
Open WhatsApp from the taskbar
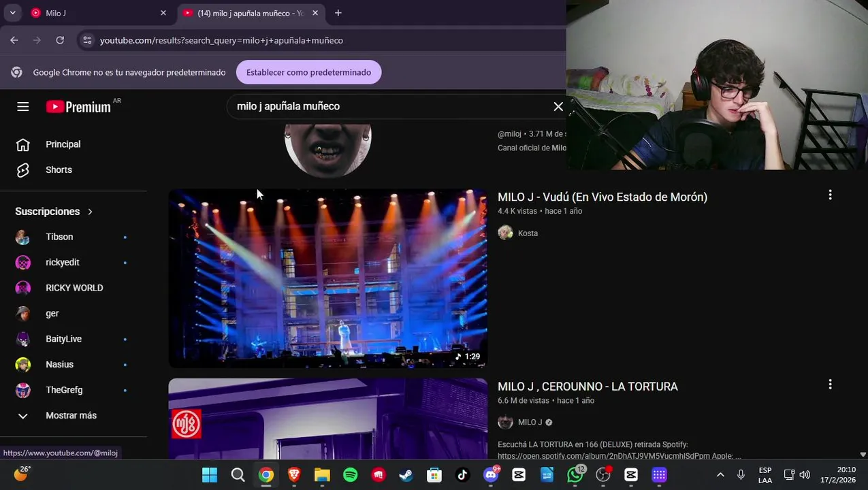575,474
